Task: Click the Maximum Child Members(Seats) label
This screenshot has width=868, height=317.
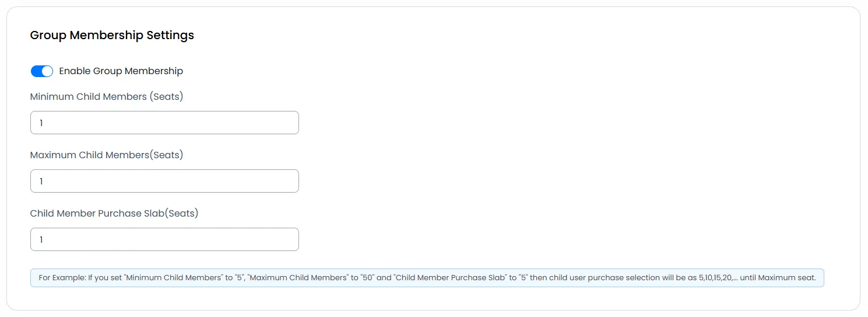Action: click(x=107, y=155)
